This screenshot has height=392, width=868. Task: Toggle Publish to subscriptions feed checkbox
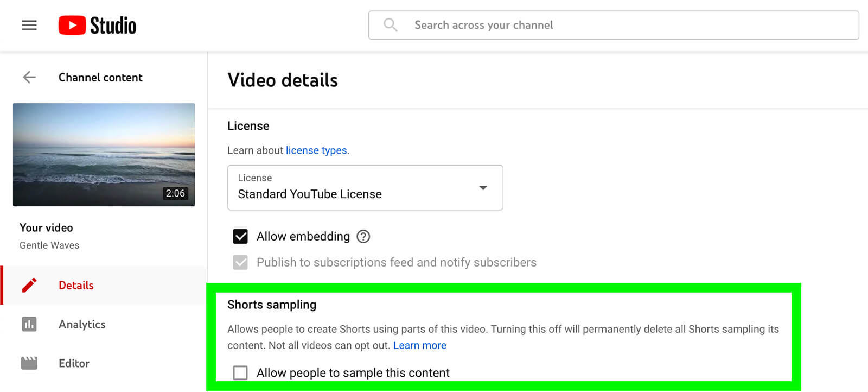240,263
